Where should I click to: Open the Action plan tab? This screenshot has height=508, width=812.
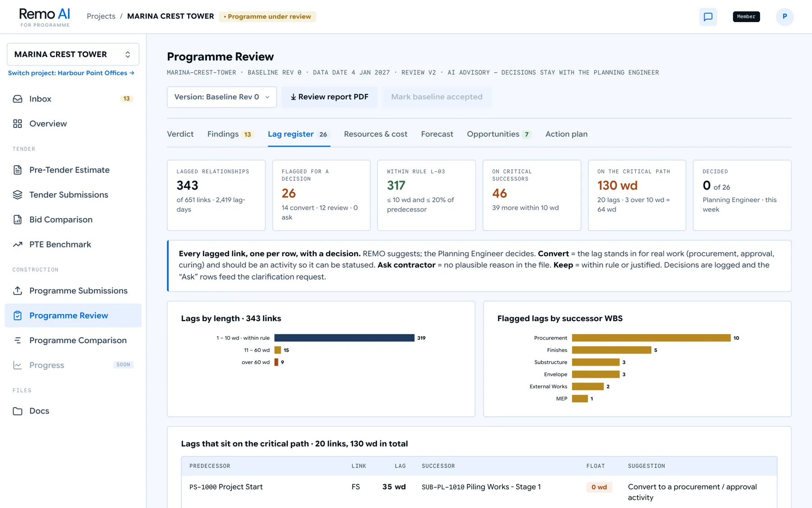[566, 134]
